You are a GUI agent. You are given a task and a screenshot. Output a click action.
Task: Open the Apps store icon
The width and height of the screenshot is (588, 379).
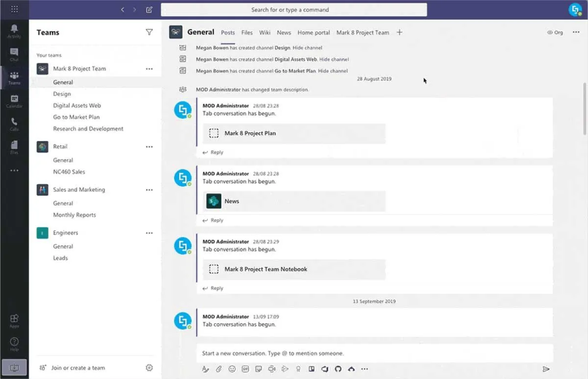point(14,321)
